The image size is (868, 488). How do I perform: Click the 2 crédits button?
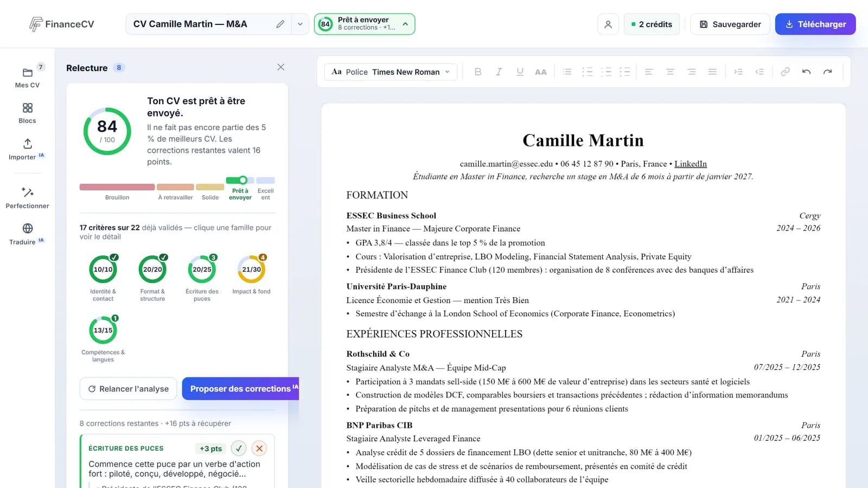pyautogui.click(x=652, y=24)
